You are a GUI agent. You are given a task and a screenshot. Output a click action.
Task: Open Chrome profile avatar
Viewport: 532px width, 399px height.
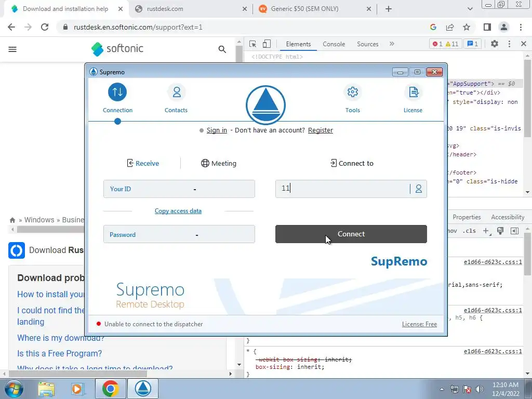[504, 27]
